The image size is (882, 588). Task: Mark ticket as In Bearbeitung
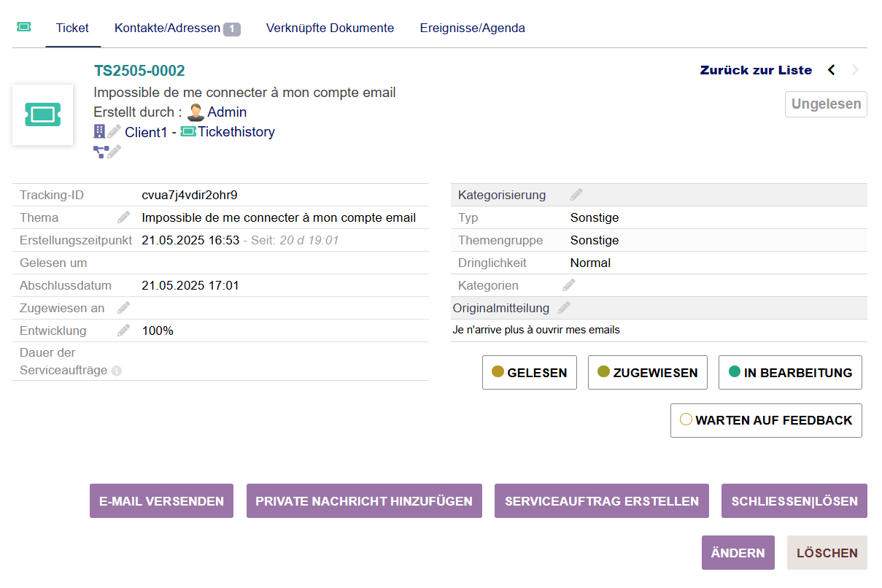coord(790,373)
